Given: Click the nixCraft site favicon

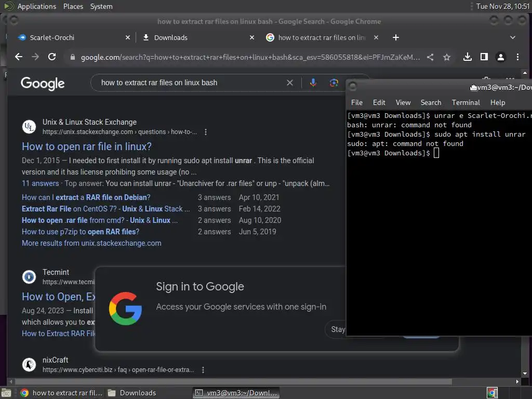Looking at the screenshot, I should coord(29,365).
